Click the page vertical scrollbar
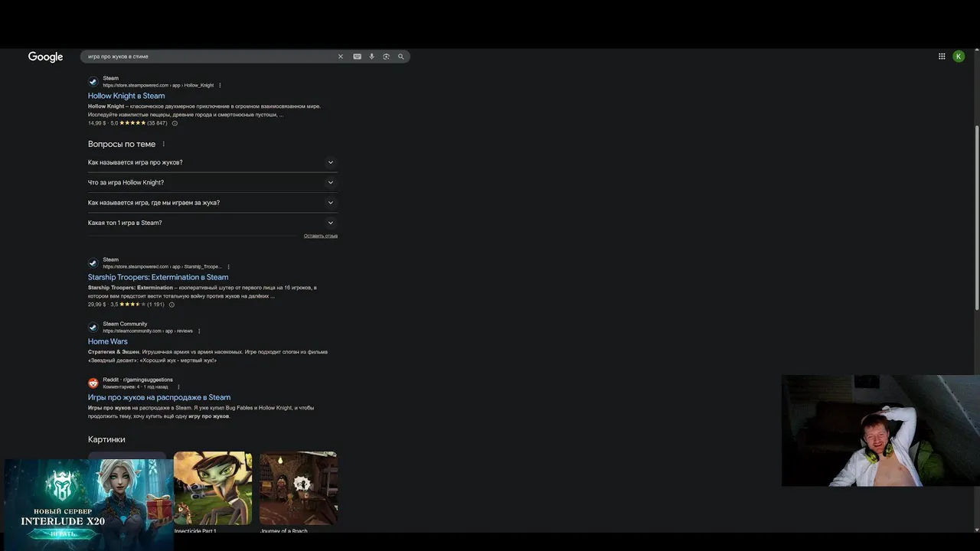This screenshot has height=551, width=980. [x=976, y=218]
